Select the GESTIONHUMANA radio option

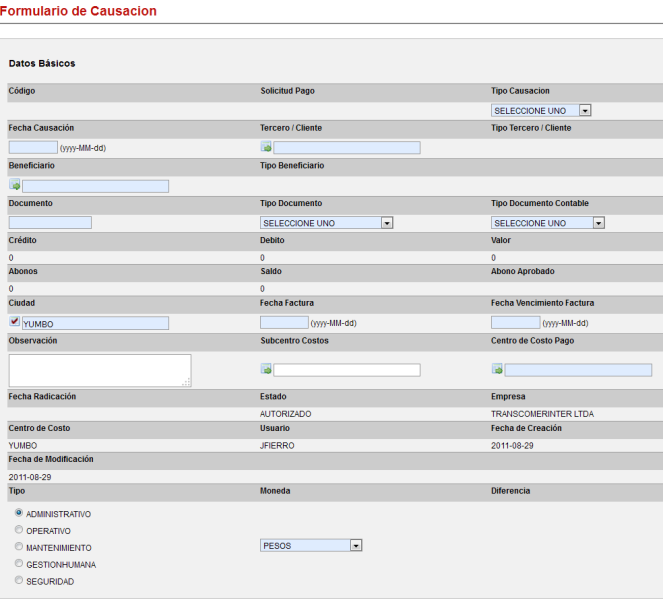click(x=19, y=564)
